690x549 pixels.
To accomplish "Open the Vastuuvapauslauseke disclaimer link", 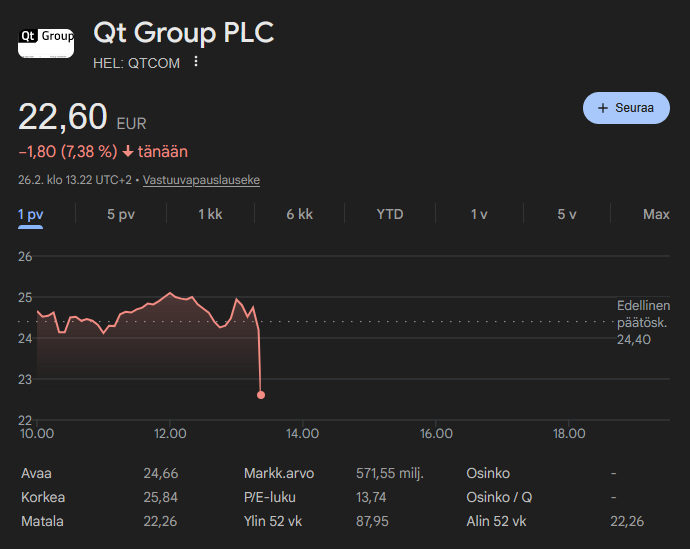I will pos(201,180).
